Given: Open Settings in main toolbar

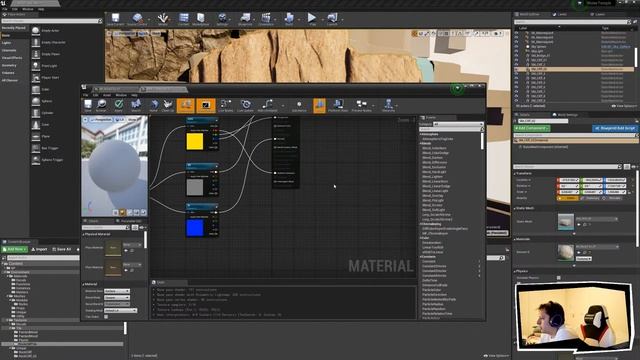Looking at the screenshot, I should click(x=222, y=19).
